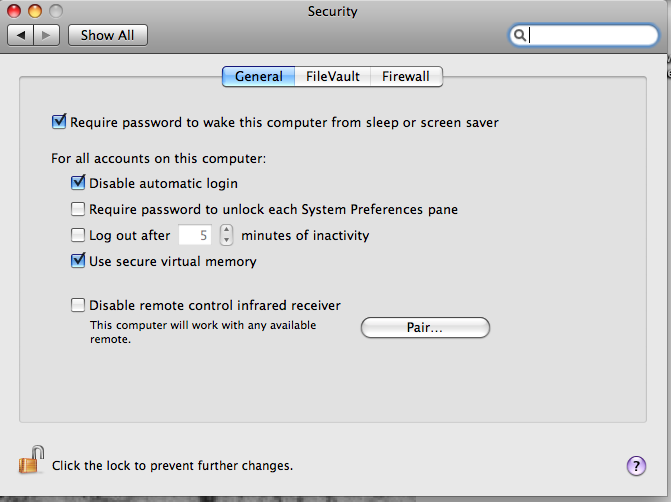
Task: Uncheck Disable automatic login
Action: point(78,183)
